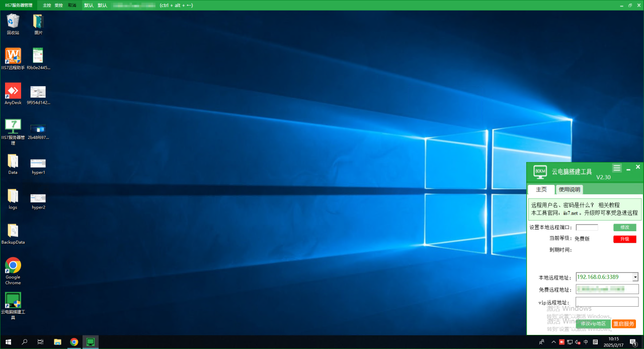
Task: Focus the vip远程地址 field
Action: (x=607, y=302)
